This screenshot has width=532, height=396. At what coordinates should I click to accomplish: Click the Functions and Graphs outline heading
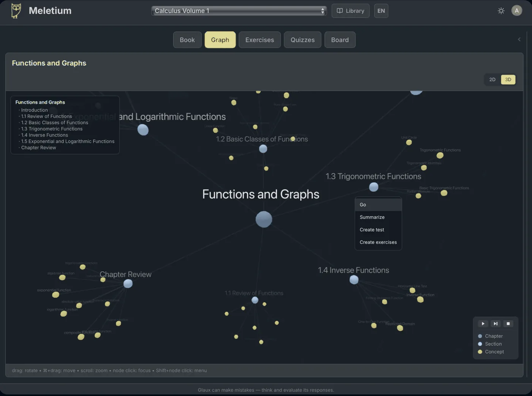tap(40, 102)
